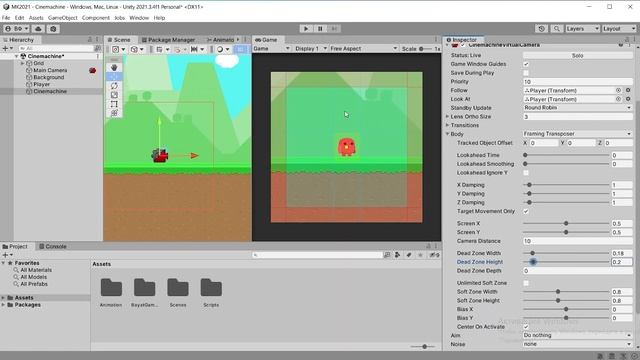Open the Body Framing Transposer dropdown
The image size is (640, 360).
[x=578, y=133]
